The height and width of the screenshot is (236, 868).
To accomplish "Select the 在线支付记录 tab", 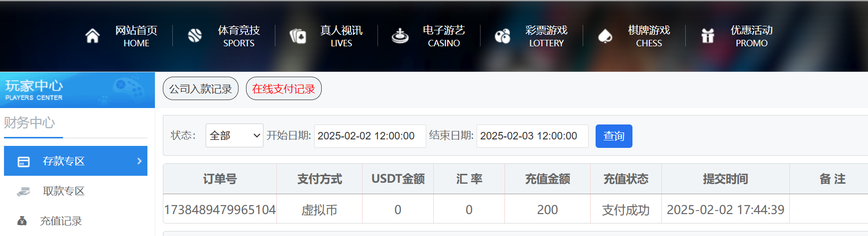I will point(284,89).
